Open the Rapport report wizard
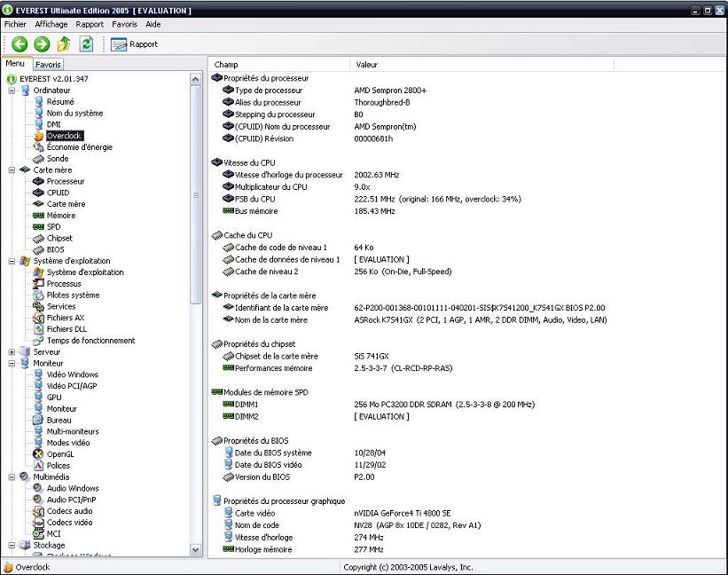 pos(134,44)
